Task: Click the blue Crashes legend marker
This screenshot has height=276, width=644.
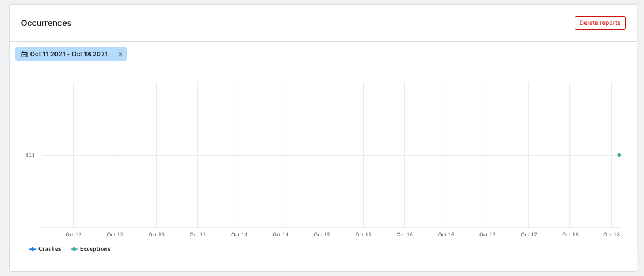Action: (x=33, y=249)
